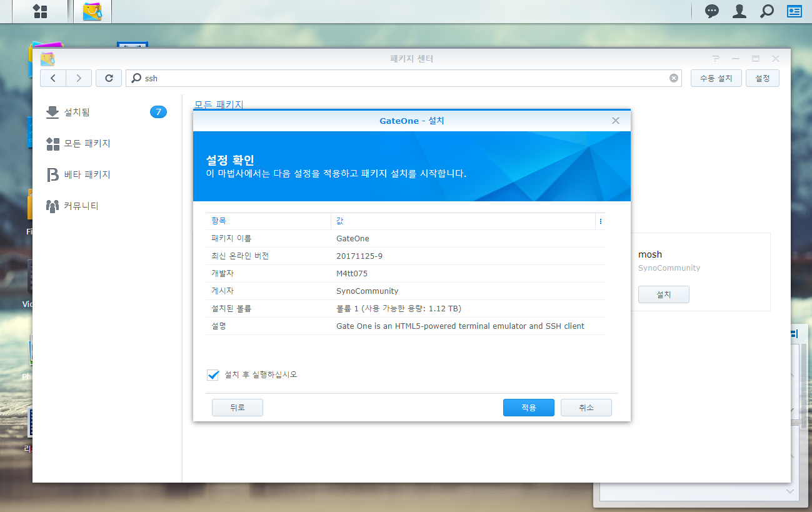Go back with the left arrow button
812x512 pixels.
click(53, 78)
